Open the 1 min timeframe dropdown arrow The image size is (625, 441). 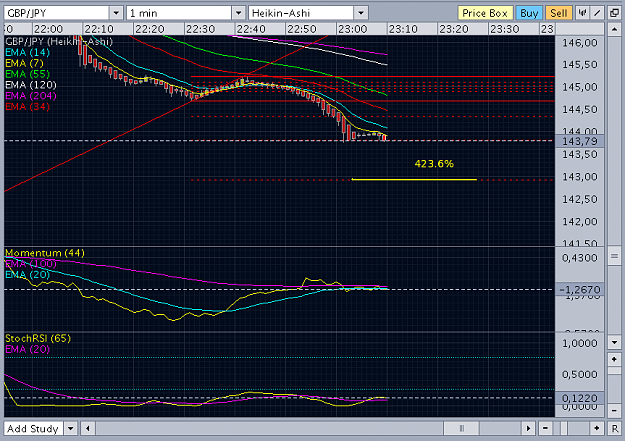(x=238, y=13)
